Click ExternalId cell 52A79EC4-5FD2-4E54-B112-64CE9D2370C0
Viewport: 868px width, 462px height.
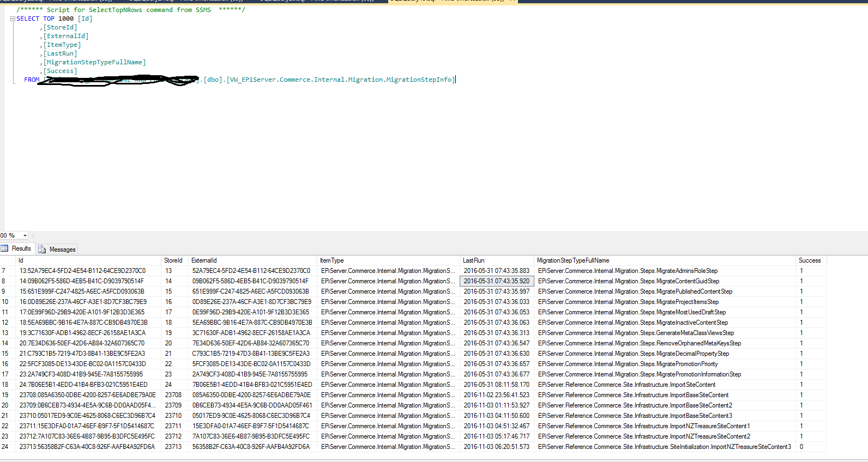253,271
